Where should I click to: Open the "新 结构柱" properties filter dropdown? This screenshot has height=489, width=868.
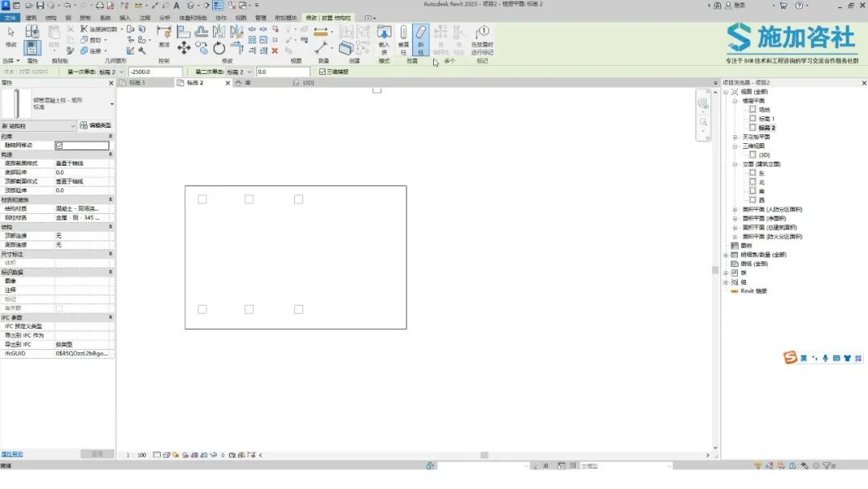(x=39, y=126)
